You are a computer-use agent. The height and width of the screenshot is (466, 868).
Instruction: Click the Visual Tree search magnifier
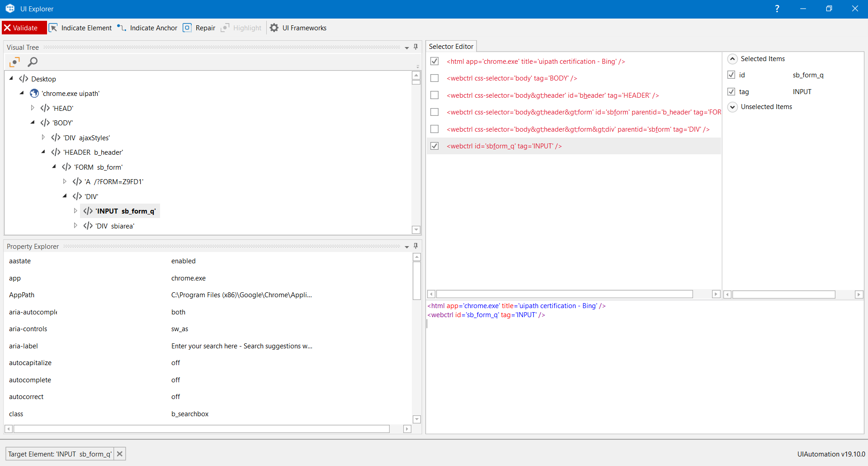[33, 62]
